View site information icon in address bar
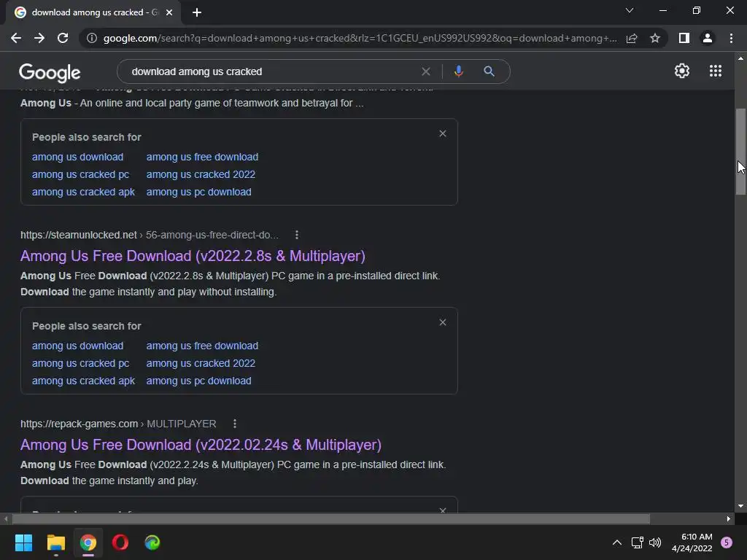Screen dimensions: 747x560 (92, 38)
